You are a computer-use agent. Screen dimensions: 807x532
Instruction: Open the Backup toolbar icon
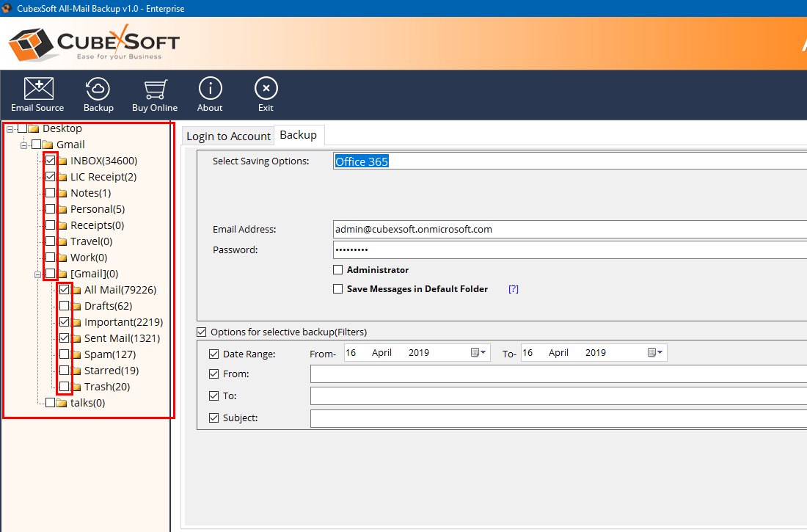point(98,89)
